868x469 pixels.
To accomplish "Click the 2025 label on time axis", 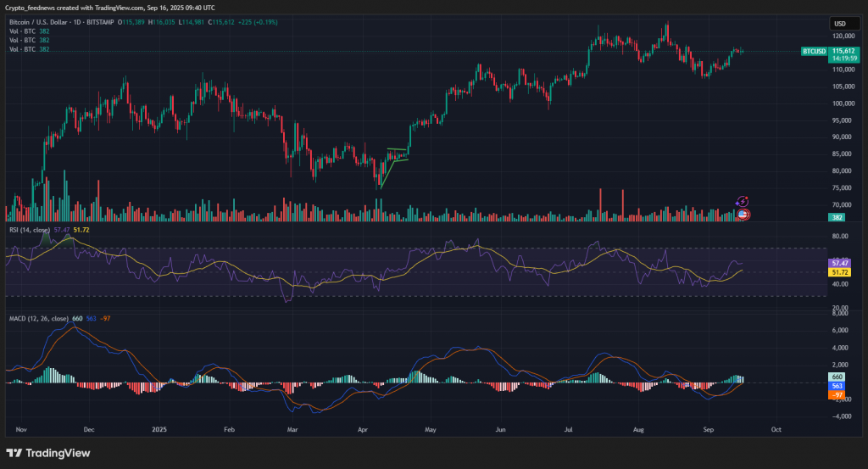I will [159, 430].
